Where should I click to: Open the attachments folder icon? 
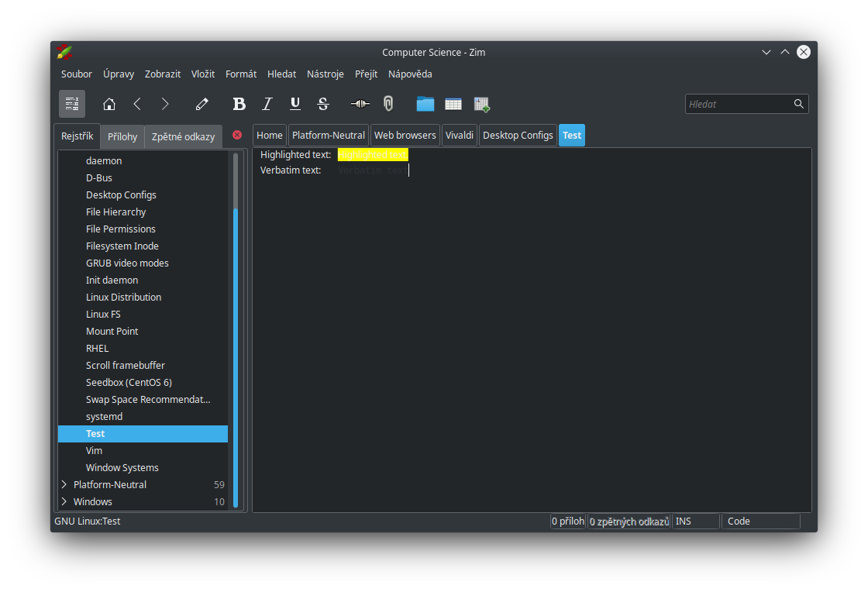click(x=425, y=103)
